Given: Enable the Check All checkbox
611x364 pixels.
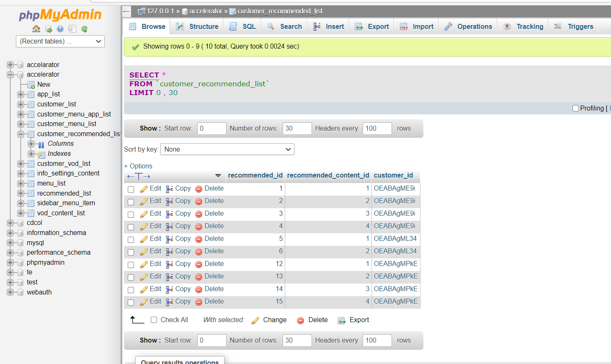Looking at the screenshot, I should click(154, 320).
